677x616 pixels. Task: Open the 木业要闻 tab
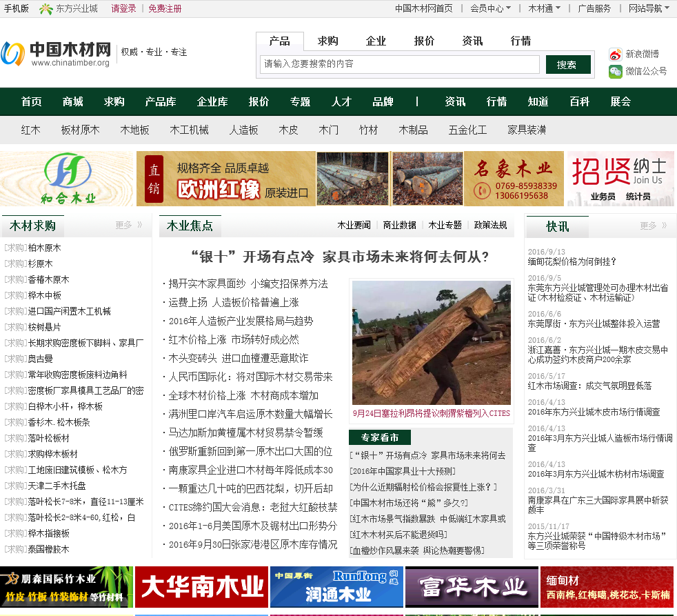pyautogui.click(x=354, y=225)
